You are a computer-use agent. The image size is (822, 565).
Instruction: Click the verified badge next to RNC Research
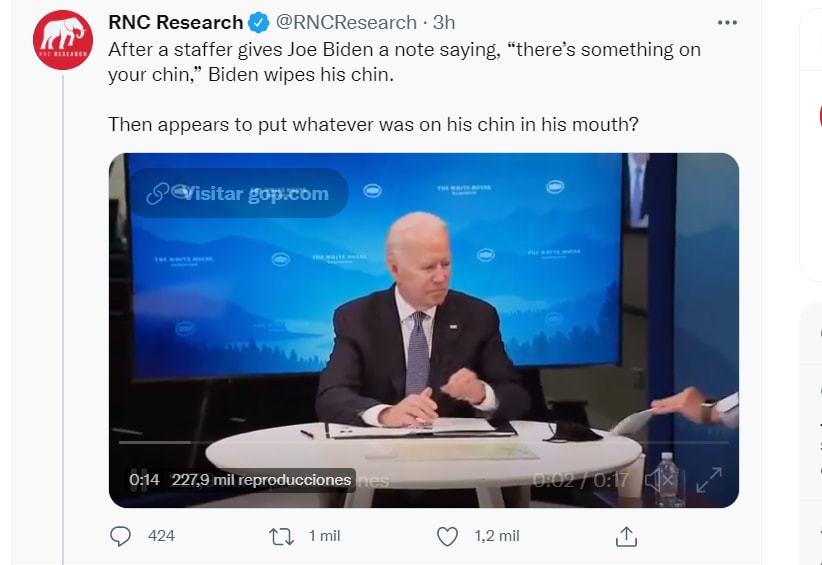[258, 22]
